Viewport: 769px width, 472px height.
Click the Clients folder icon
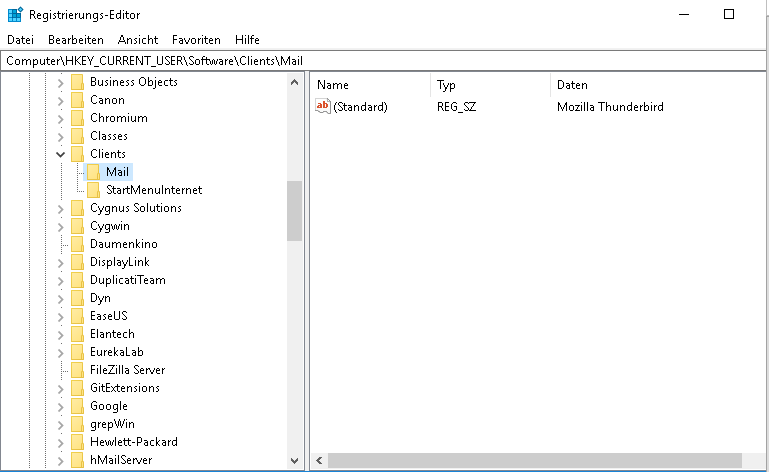pos(77,154)
